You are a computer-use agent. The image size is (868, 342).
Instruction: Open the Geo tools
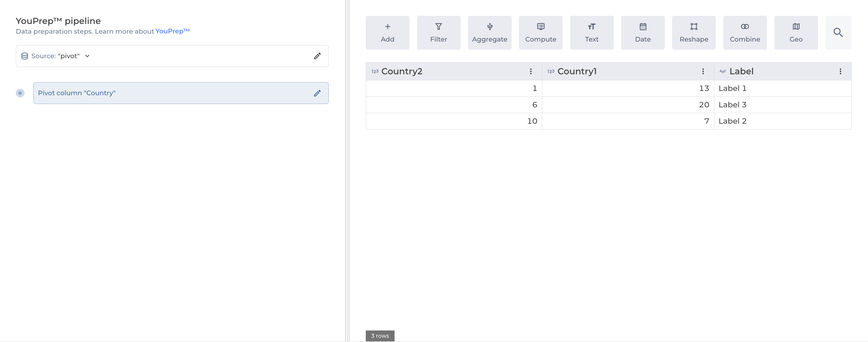(x=796, y=32)
